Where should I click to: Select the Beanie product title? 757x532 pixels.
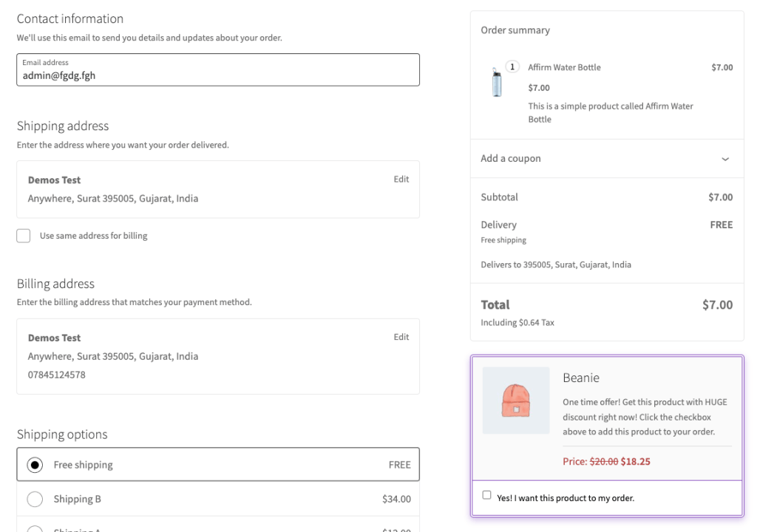pos(581,378)
